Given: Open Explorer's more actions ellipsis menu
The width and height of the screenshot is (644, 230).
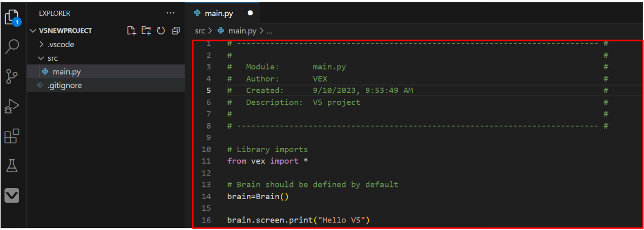Looking at the screenshot, I should 170,13.
